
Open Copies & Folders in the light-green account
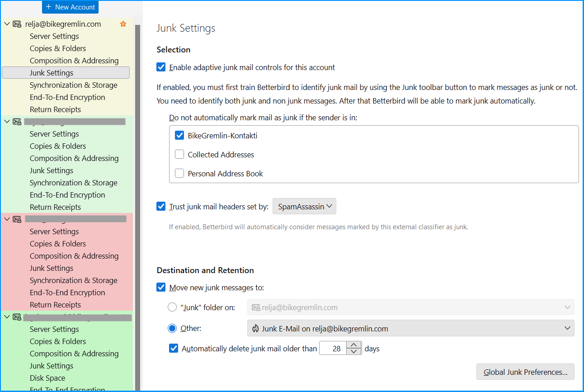click(x=58, y=146)
